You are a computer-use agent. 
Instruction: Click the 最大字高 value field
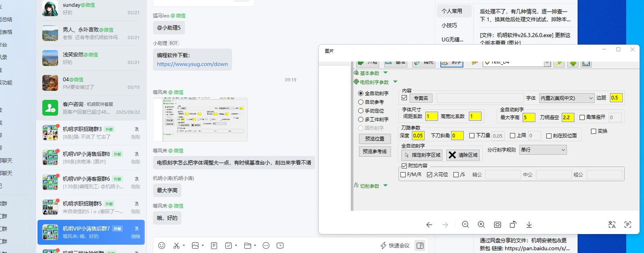[529, 117]
